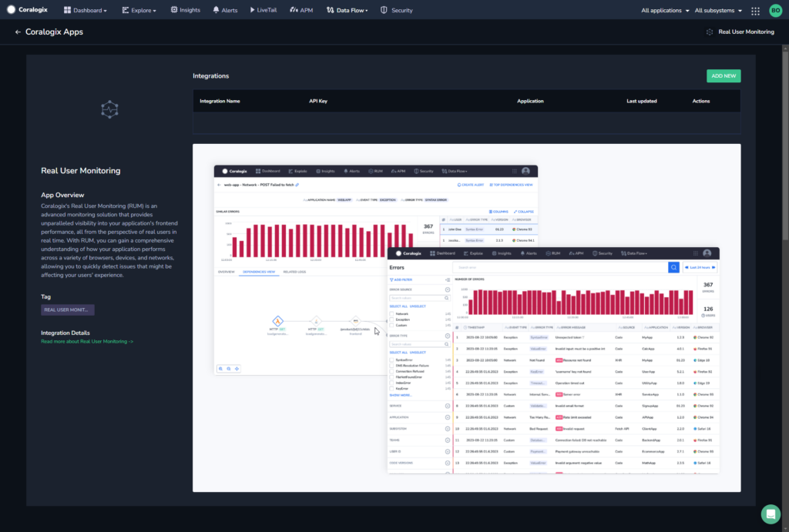
Task: Click the Real User Monitoring app logo icon
Action: [109, 109]
